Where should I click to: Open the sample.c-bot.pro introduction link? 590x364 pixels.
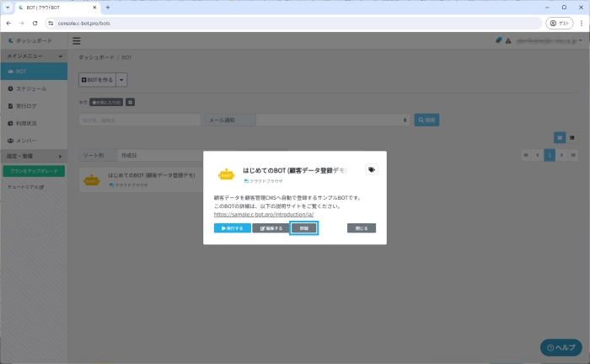(x=265, y=214)
